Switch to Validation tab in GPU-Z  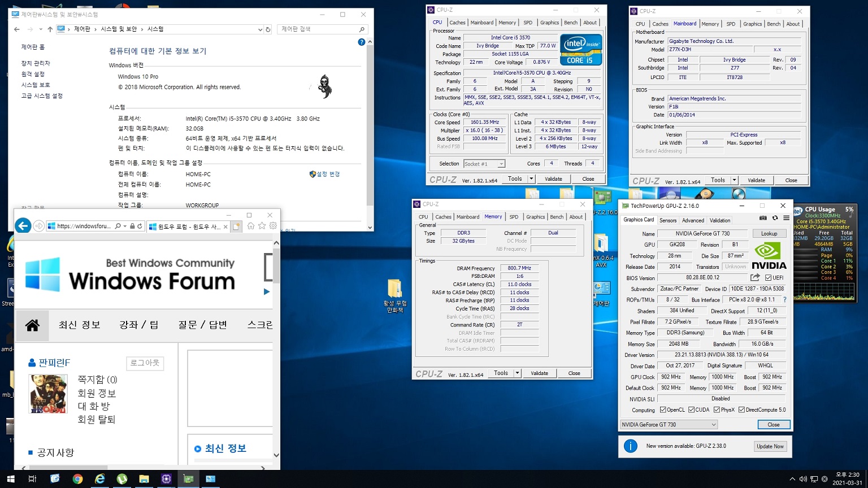(x=720, y=220)
